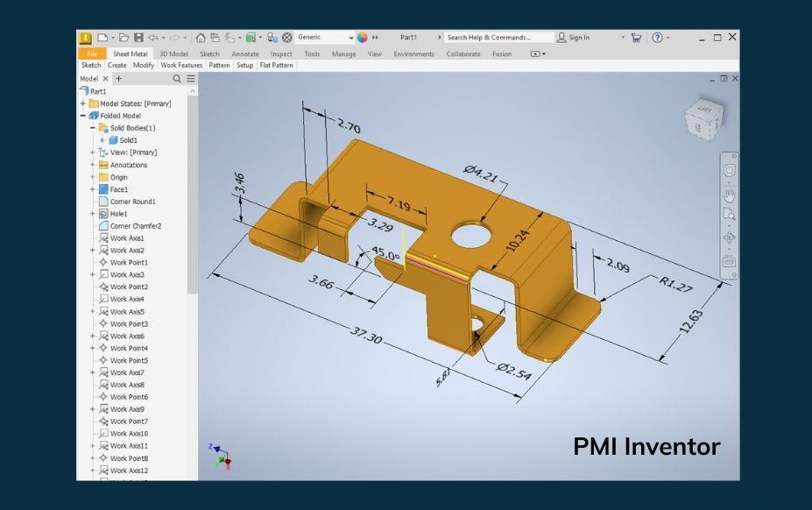Switch to the Environments ribbon tab
This screenshot has height=510, width=812.
[x=413, y=54]
